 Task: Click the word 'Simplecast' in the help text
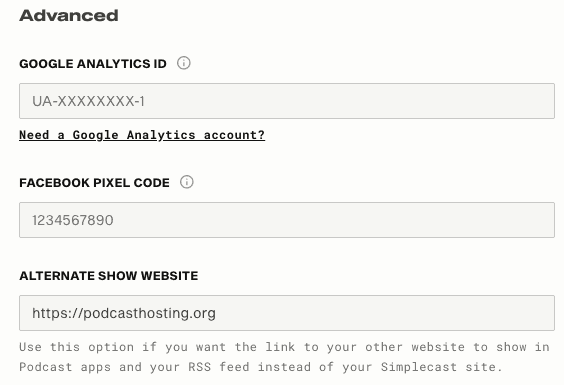click(419, 367)
